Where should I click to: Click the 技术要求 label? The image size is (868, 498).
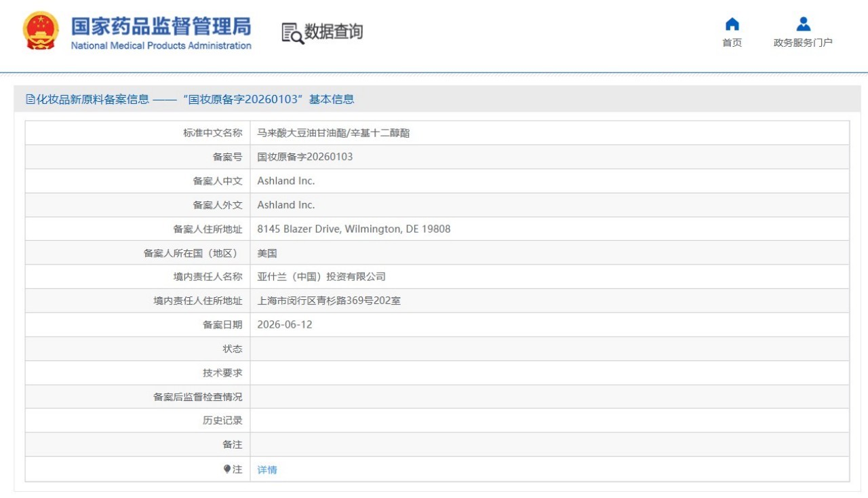click(222, 373)
